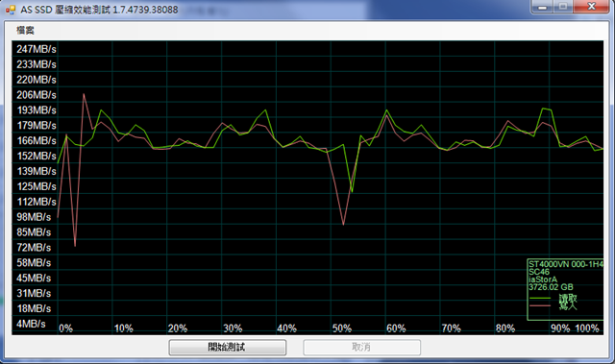Click the 98MB/s axis label
Viewport: 615px width, 364px height.
tap(34, 217)
